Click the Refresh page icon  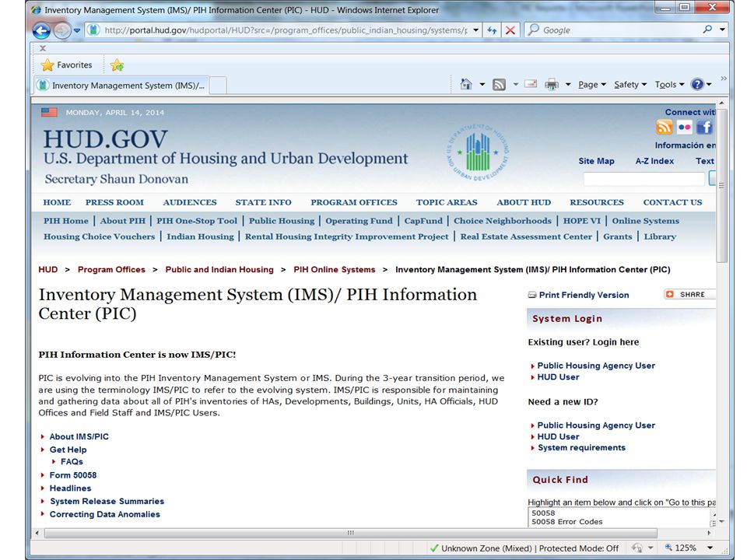click(492, 30)
